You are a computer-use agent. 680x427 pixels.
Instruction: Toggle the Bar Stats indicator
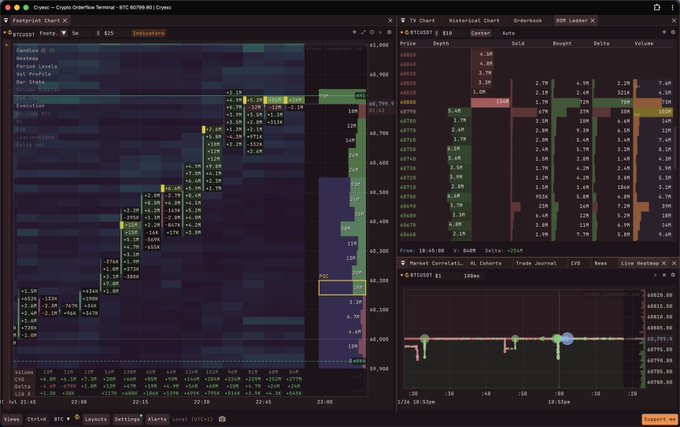click(30, 81)
